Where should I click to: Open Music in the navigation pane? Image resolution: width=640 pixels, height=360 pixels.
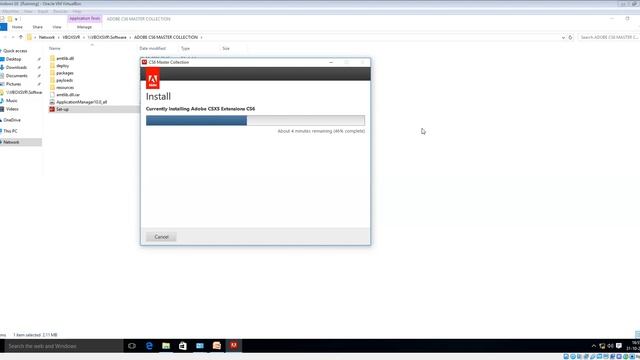pos(11,100)
